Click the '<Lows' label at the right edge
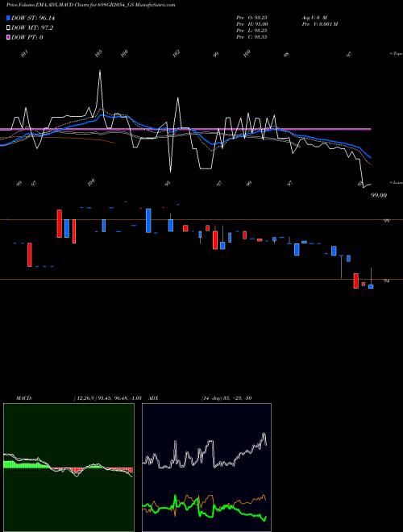This screenshot has width=403, height=532. 397,182
